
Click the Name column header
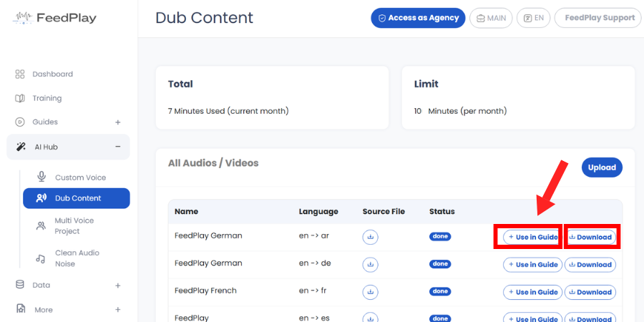click(186, 212)
